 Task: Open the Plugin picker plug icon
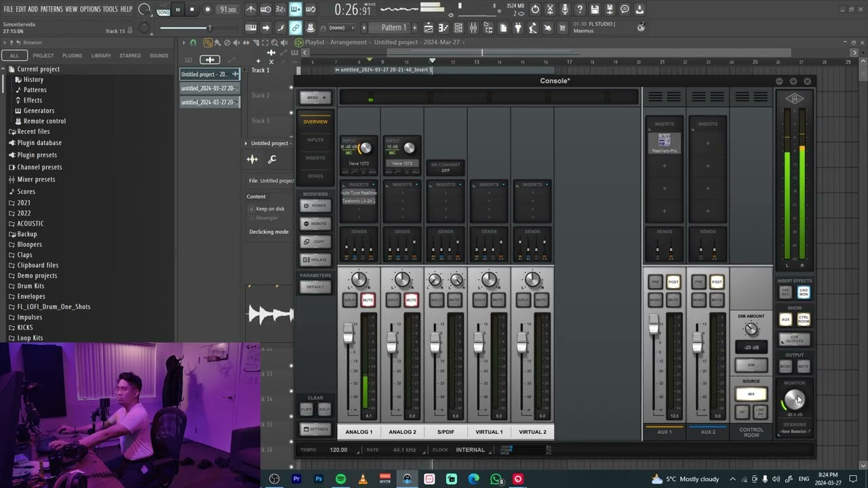coord(517,28)
